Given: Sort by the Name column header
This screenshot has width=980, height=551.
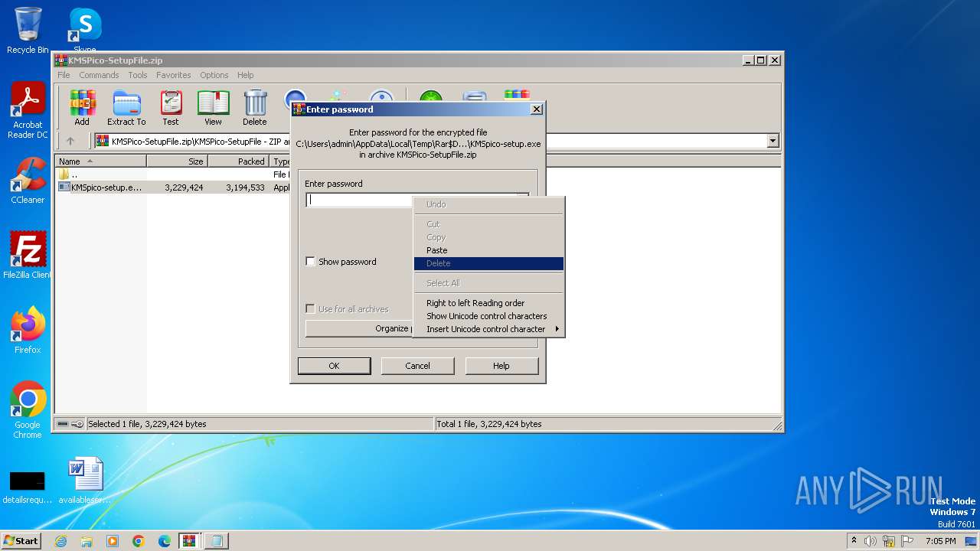Looking at the screenshot, I should tap(101, 161).
